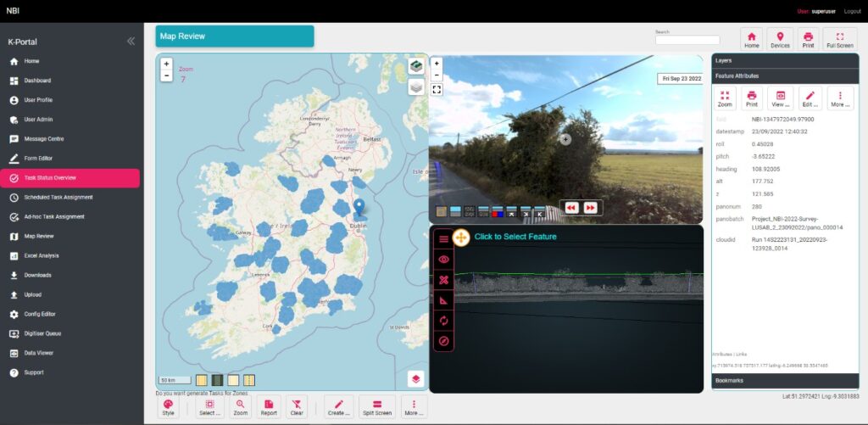The height and width of the screenshot is (425, 868).
Task: Click the rotate/refresh icon in point cloud toolbar
Action: [x=442, y=322]
